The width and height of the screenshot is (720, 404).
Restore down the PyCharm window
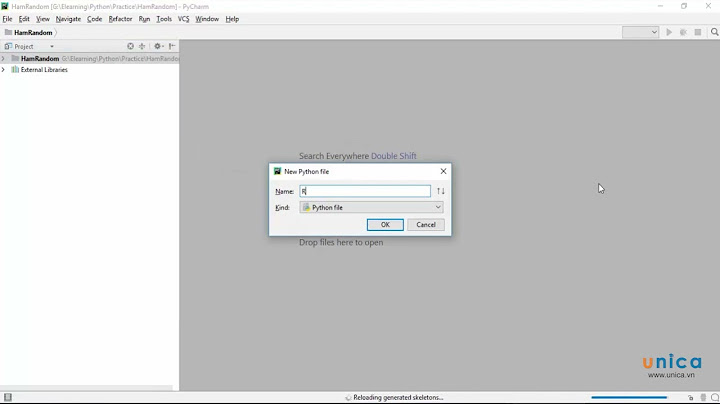684,6
